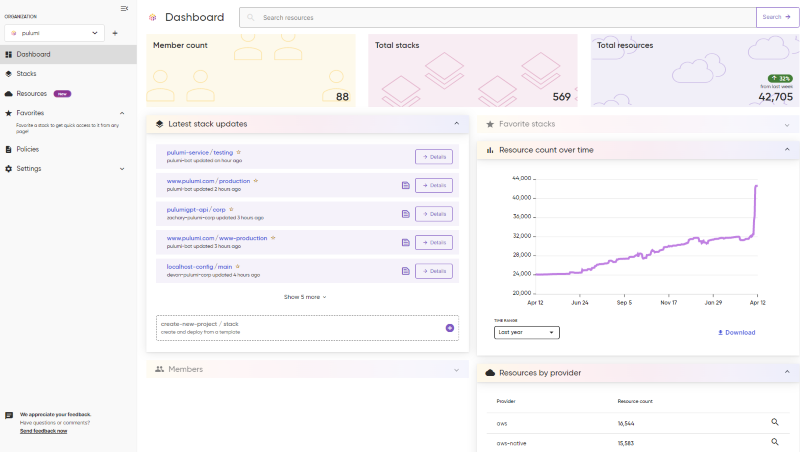Expand the Members panel

456,370
